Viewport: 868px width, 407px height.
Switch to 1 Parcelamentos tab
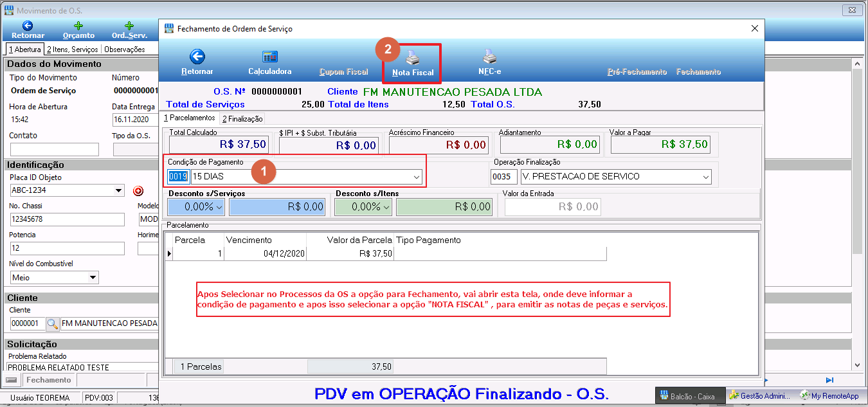coord(190,118)
